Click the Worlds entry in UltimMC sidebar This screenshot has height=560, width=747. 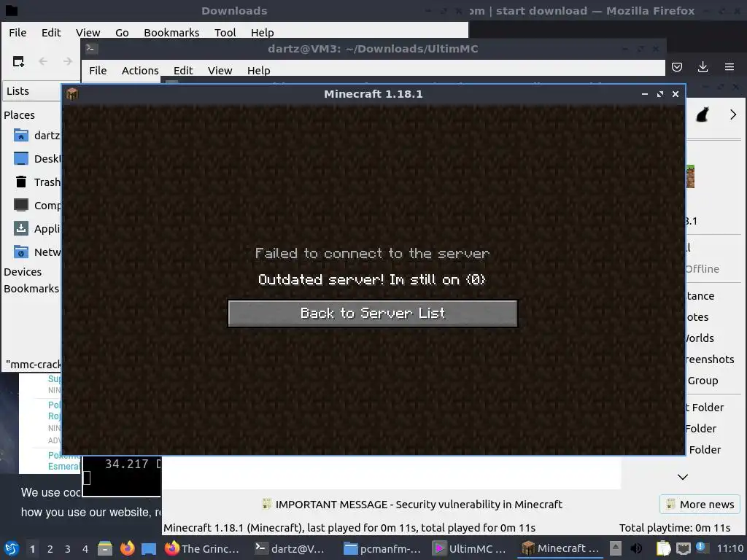(700, 338)
